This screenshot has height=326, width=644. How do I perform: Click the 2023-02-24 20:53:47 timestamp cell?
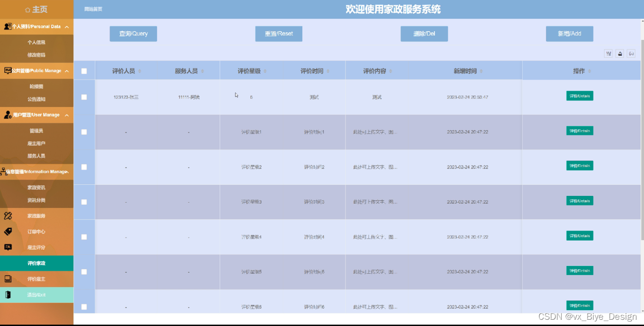[468, 97]
